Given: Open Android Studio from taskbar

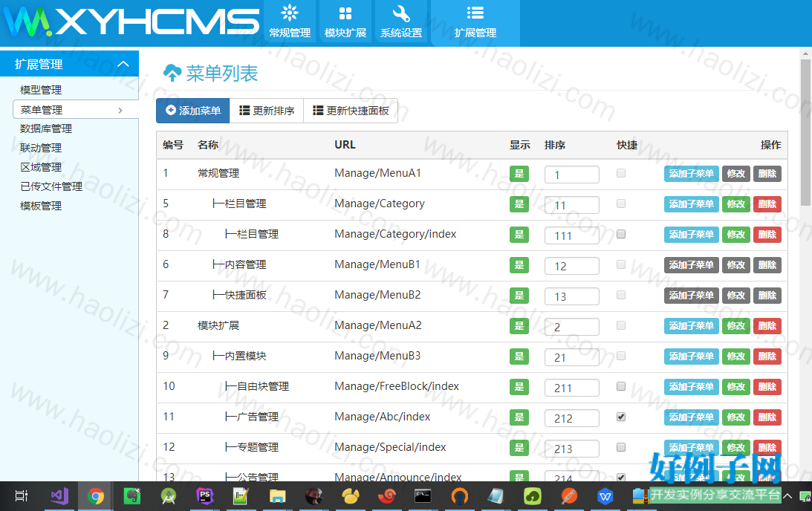Looking at the screenshot, I should pos(169,496).
